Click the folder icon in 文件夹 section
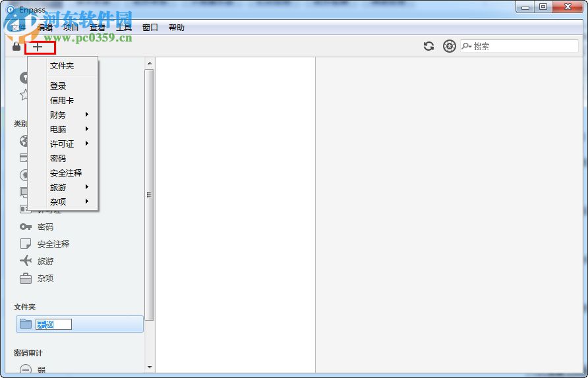The width and height of the screenshot is (588, 378). coord(26,324)
